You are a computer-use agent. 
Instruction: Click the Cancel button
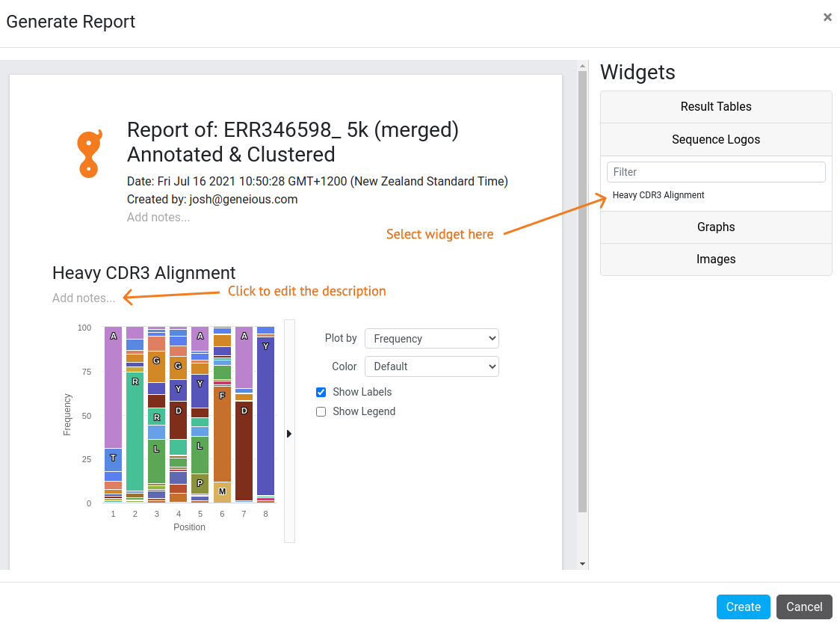(x=804, y=607)
